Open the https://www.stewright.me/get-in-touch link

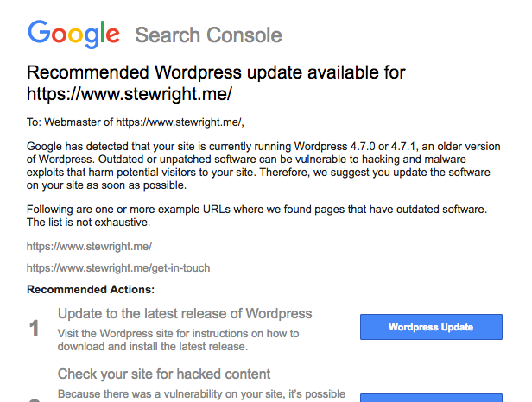118,268
